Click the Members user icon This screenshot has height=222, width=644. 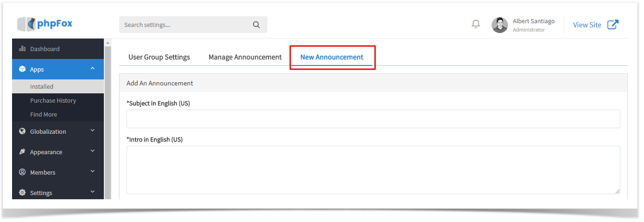pyautogui.click(x=22, y=172)
